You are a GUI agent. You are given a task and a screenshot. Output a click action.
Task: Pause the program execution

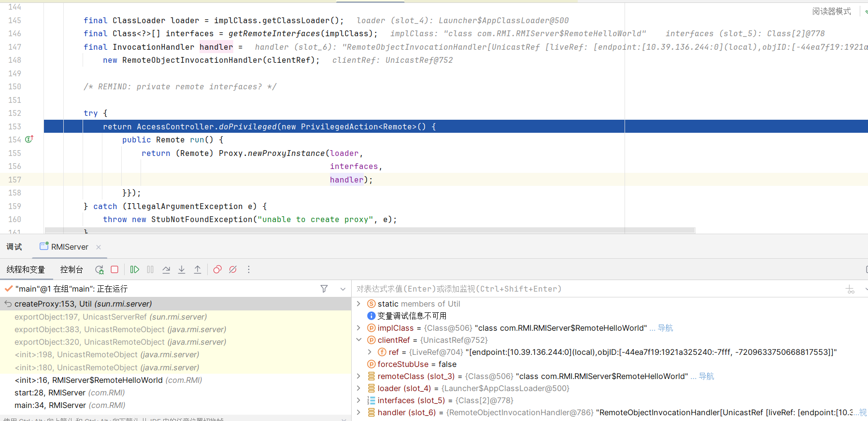tap(150, 269)
